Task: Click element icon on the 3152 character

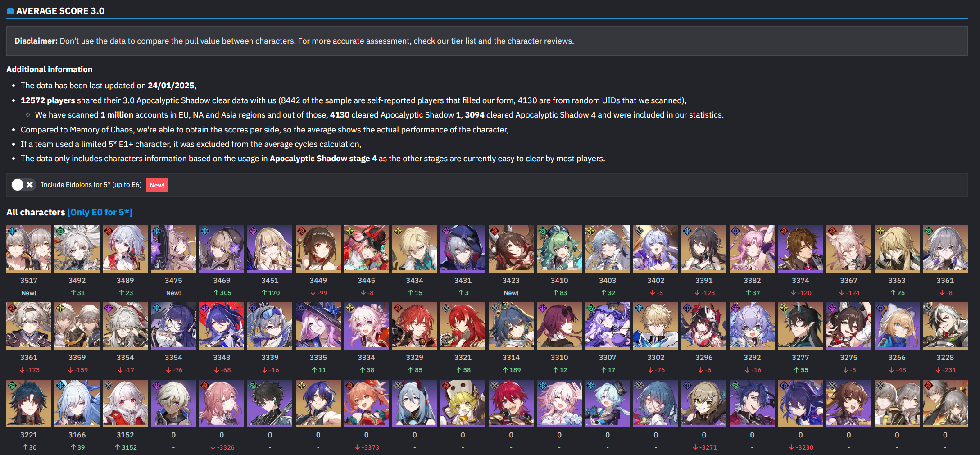Action: pyautogui.click(x=108, y=386)
